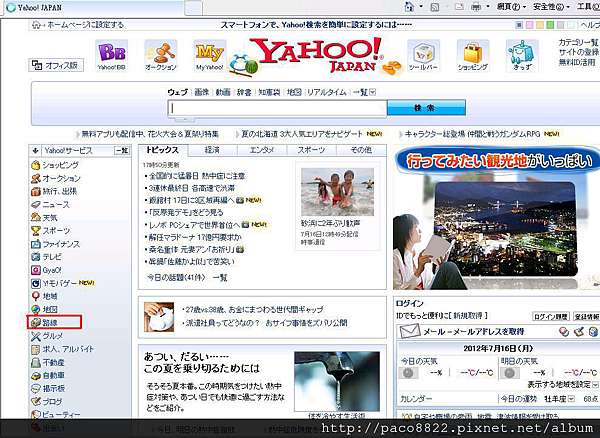Select the 画像 search tab
Screen dimensions: 600x438
tap(202, 92)
